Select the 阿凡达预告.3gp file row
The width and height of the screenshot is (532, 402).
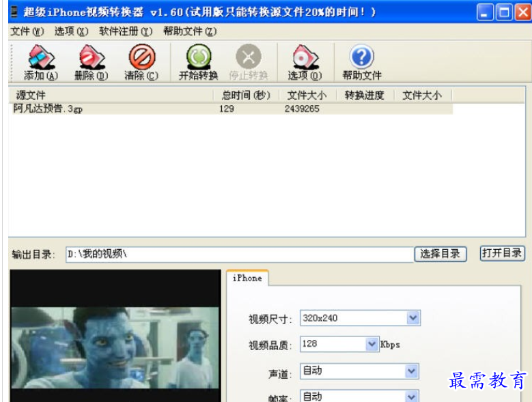click(232, 109)
